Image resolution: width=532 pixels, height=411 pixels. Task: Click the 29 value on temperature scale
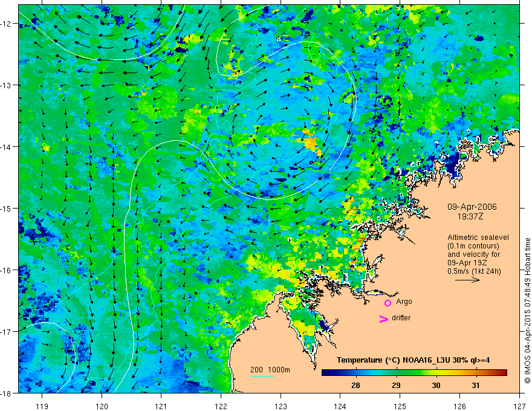pyautogui.click(x=396, y=385)
